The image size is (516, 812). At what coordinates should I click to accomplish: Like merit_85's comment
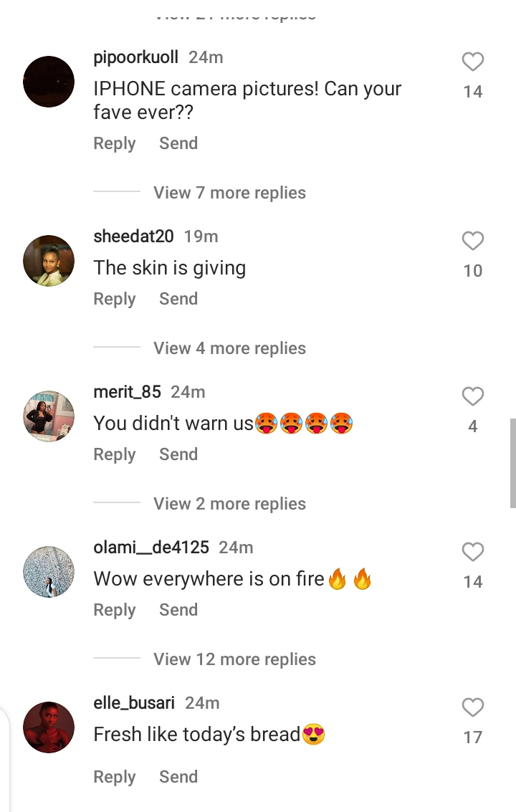(x=472, y=397)
